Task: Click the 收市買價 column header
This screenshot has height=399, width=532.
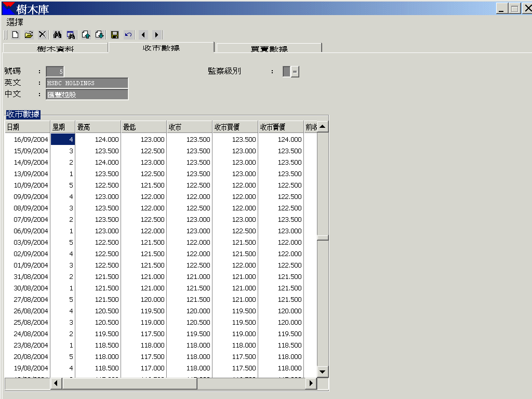Action: pos(235,127)
